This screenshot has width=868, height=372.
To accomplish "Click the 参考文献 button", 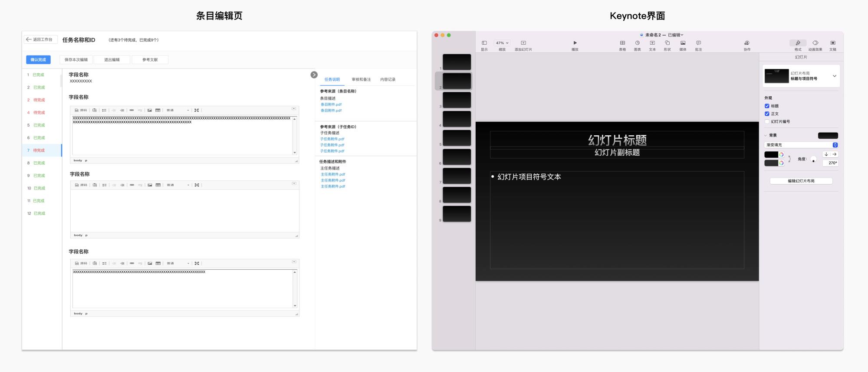I will pyautogui.click(x=150, y=60).
